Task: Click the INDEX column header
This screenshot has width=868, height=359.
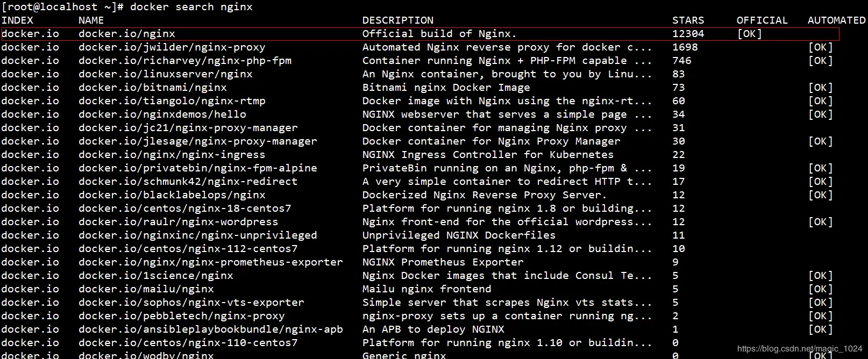Action: click(x=17, y=20)
